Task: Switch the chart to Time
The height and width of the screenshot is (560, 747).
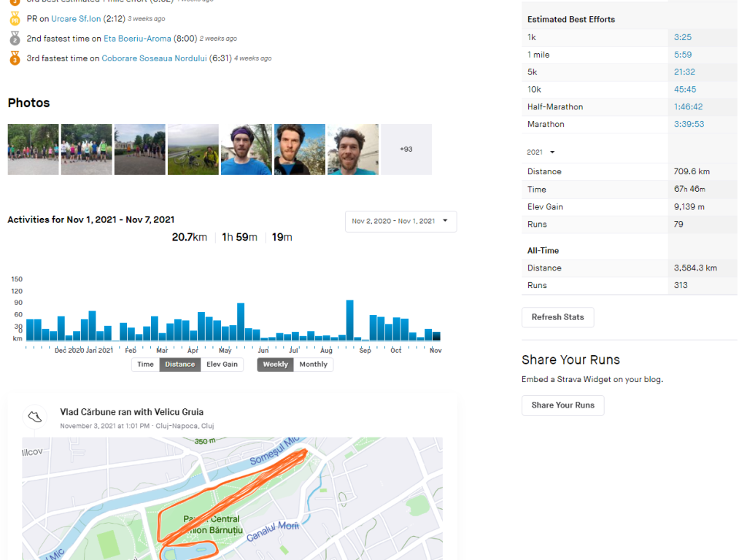Action: (x=145, y=365)
